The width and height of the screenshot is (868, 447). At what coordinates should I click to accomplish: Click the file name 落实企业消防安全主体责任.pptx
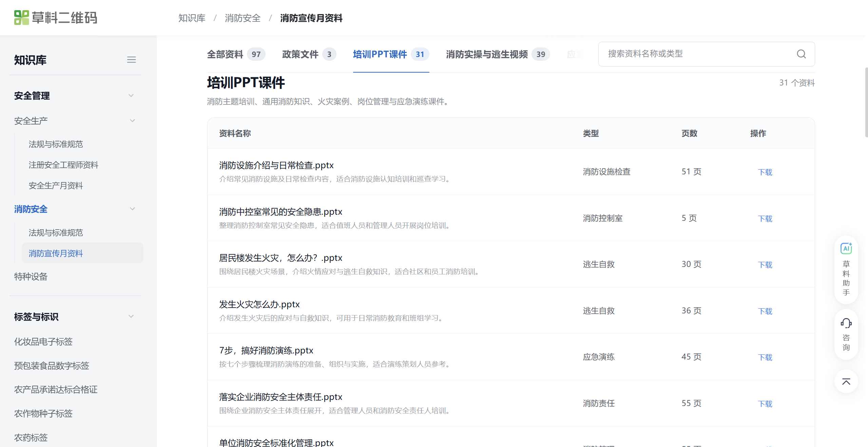pos(281,397)
